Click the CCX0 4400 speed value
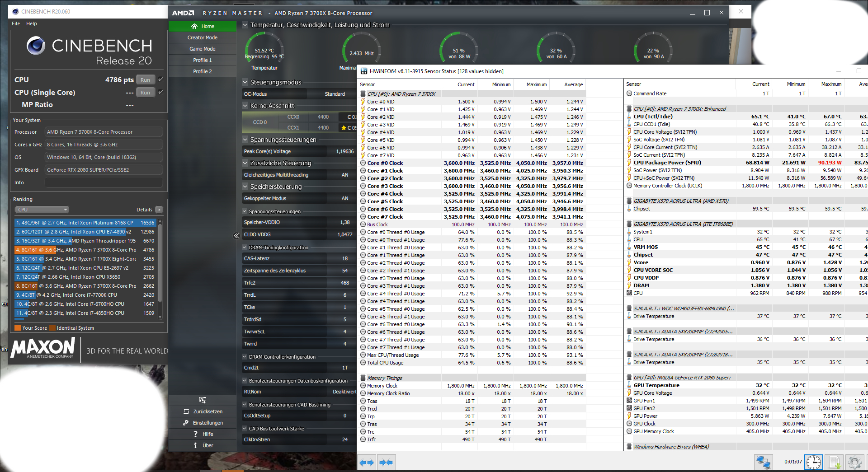This screenshot has height=472, width=868. 323,117
